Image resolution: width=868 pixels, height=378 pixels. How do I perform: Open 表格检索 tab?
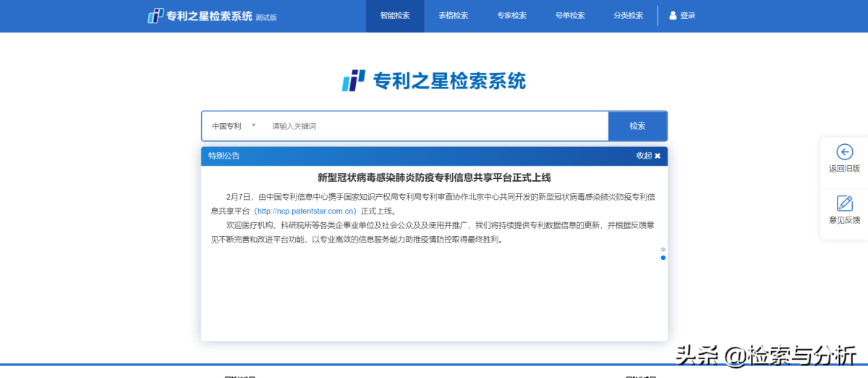click(454, 16)
